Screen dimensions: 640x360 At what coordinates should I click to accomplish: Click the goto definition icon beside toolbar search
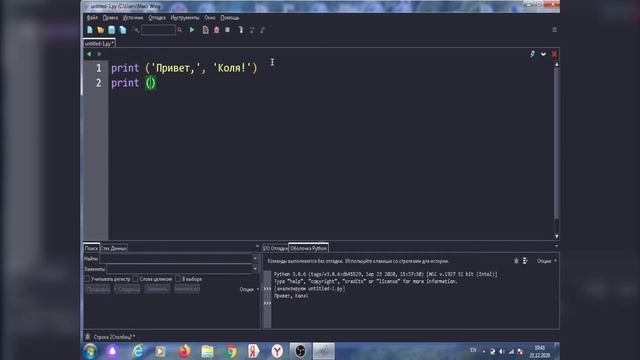click(x=136, y=30)
